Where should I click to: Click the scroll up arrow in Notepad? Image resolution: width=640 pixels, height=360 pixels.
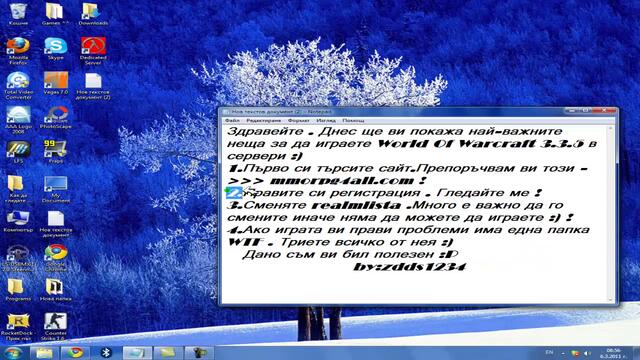[x=611, y=129]
